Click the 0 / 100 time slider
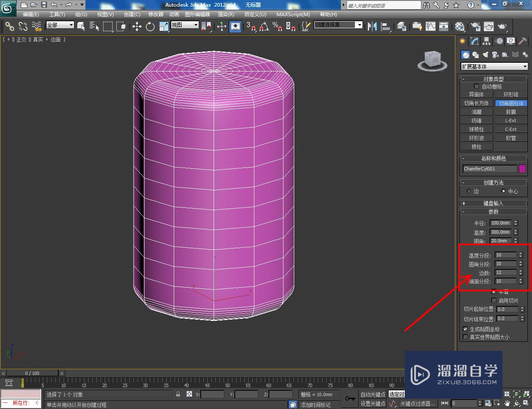Screen dimensions: 532x409 (32, 373)
